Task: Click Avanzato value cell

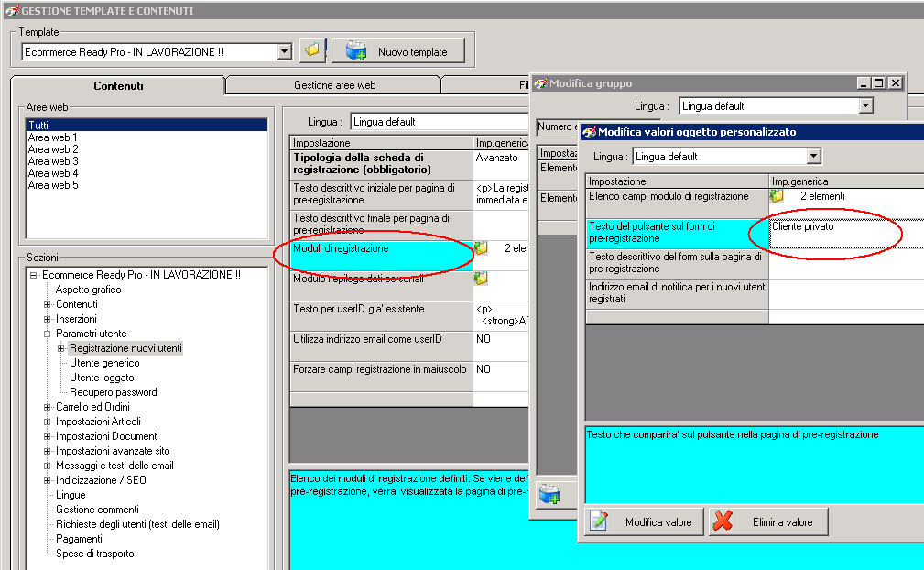Action: coord(502,164)
